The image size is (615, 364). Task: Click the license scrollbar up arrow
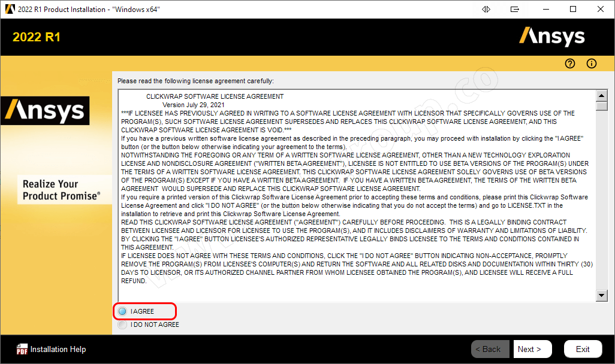(602, 96)
